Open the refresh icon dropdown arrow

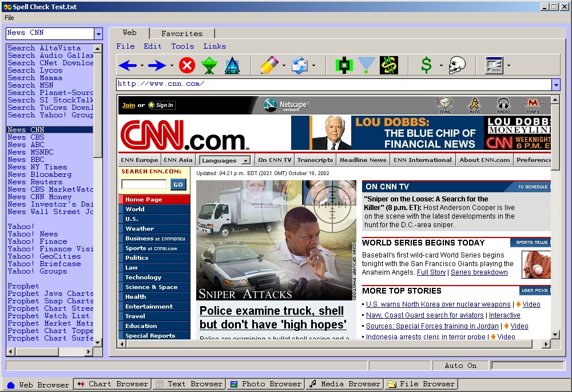pos(313,66)
